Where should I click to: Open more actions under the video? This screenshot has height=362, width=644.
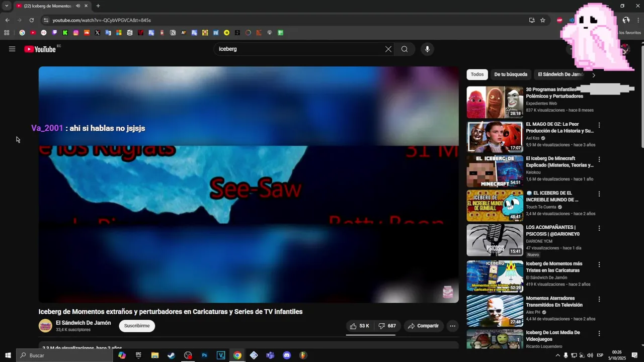point(452,326)
